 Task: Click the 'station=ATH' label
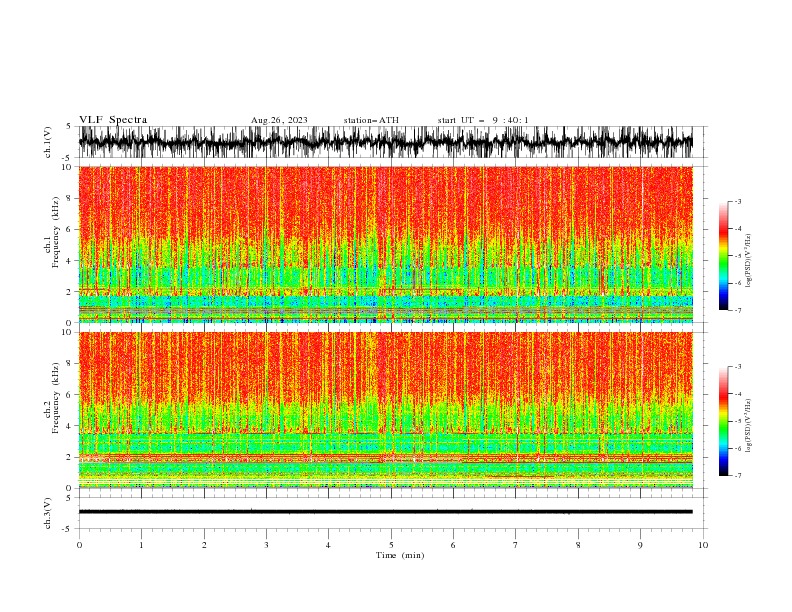371,120
